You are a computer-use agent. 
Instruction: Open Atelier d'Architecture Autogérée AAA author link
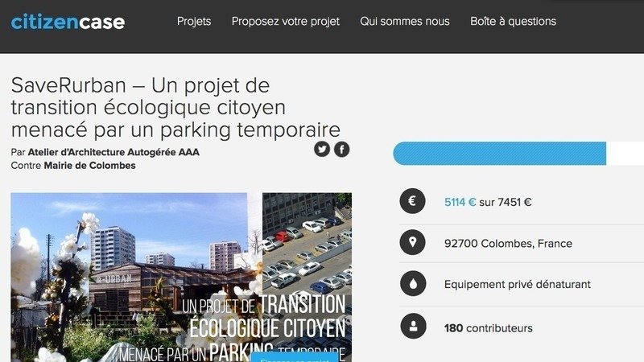114,152
